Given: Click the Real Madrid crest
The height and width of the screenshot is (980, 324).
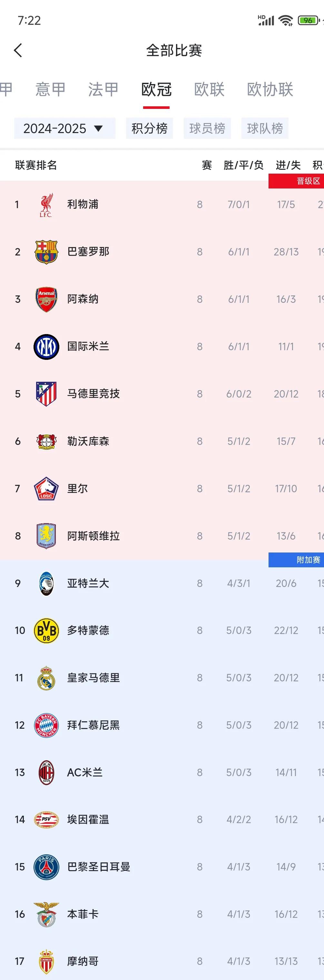Looking at the screenshot, I should [46, 677].
